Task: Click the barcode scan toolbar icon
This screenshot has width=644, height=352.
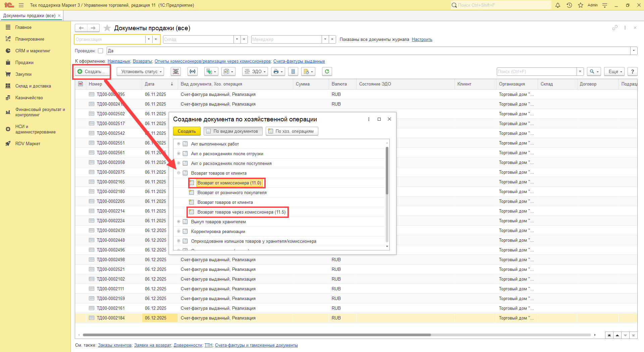Action: pos(176,71)
